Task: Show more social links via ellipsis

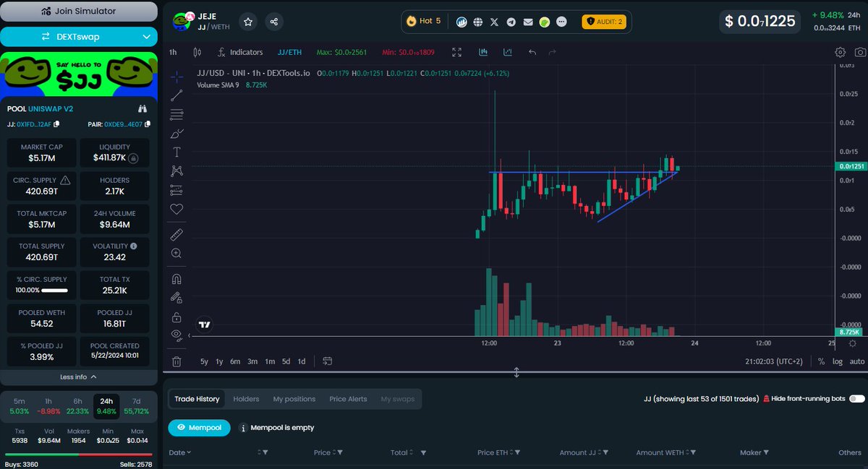Action: [562, 22]
